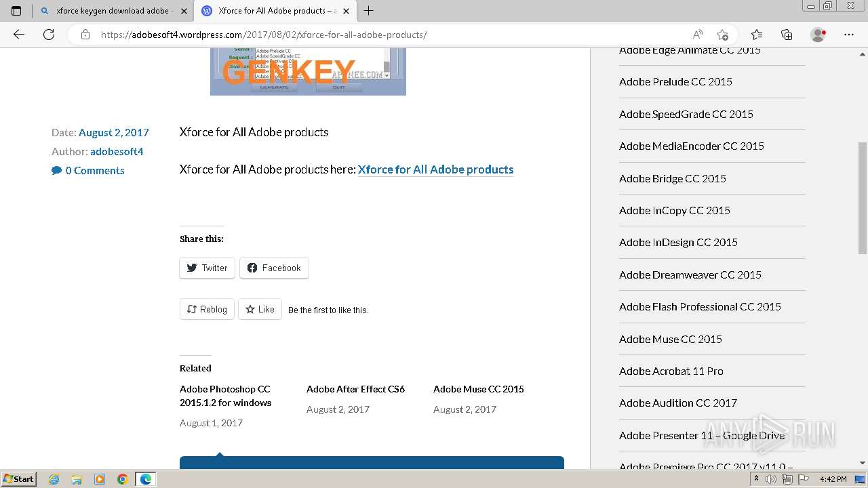The width and height of the screenshot is (868, 488).
Task: Open author adobesoft4 link
Action: 117,151
